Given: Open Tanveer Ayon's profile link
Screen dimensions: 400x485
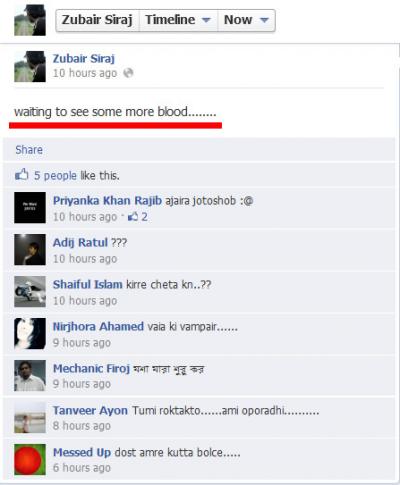Looking at the screenshot, I should pos(90,410).
